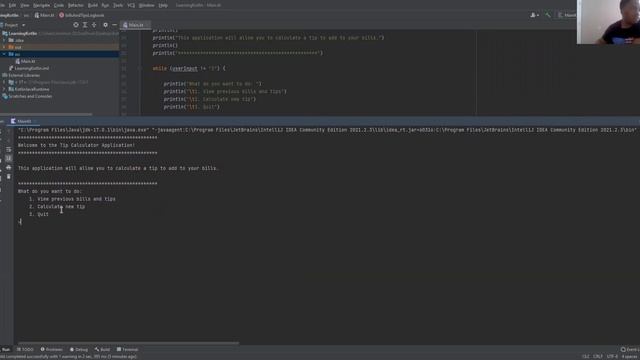
Task: Open the Event Log button
Action: coord(630,349)
